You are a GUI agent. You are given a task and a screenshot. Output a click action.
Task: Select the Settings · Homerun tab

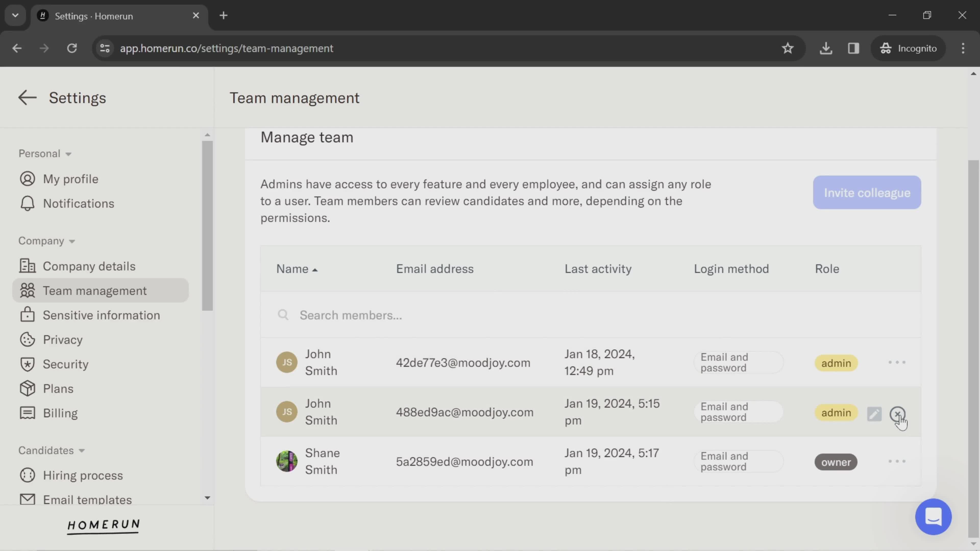(119, 16)
